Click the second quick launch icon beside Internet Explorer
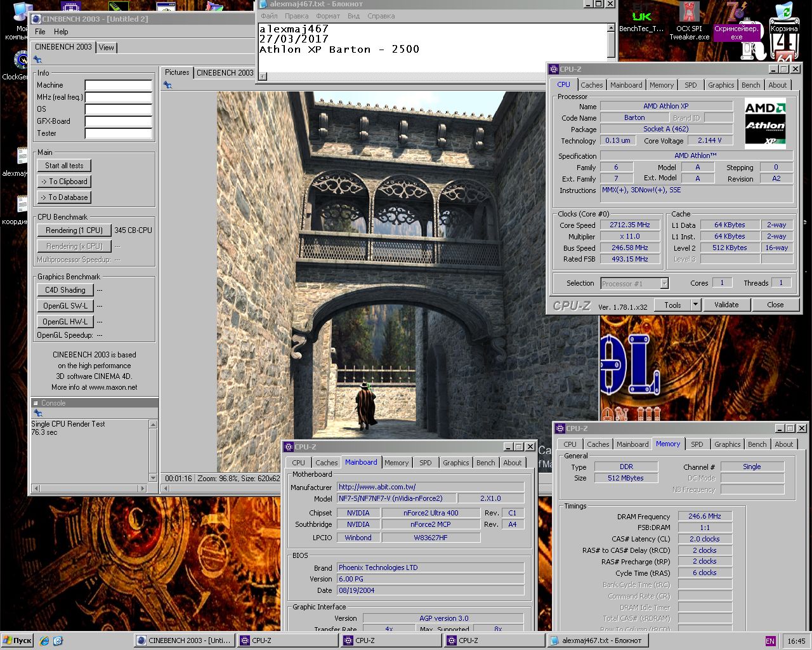This screenshot has height=650, width=812. click(x=58, y=640)
